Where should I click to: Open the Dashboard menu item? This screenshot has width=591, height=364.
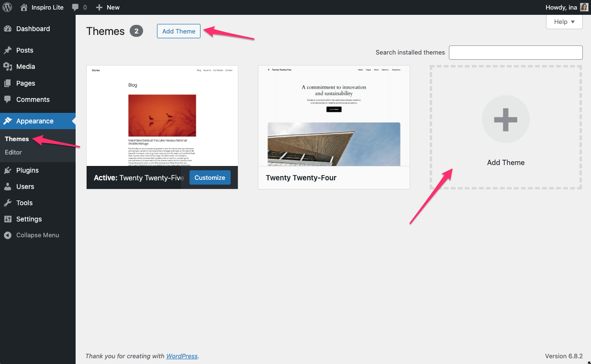(x=33, y=29)
